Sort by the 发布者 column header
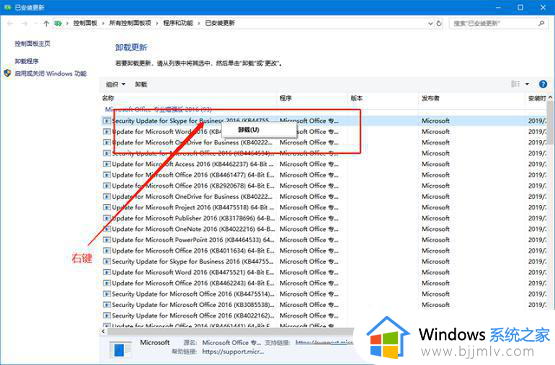Image resolution: width=555 pixels, height=365 pixels. tap(430, 98)
